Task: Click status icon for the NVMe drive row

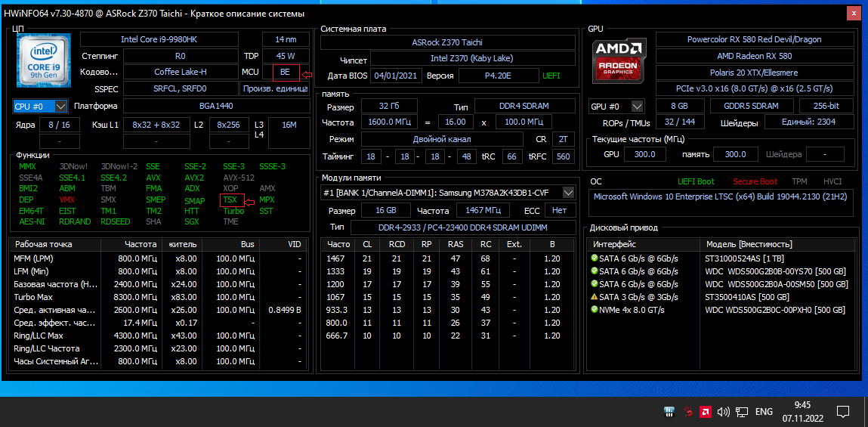Action: pyautogui.click(x=594, y=309)
